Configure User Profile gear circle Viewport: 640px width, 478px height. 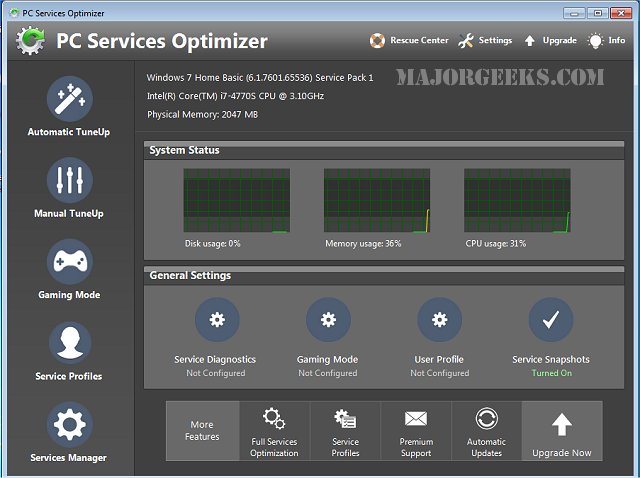coord(440,319)
